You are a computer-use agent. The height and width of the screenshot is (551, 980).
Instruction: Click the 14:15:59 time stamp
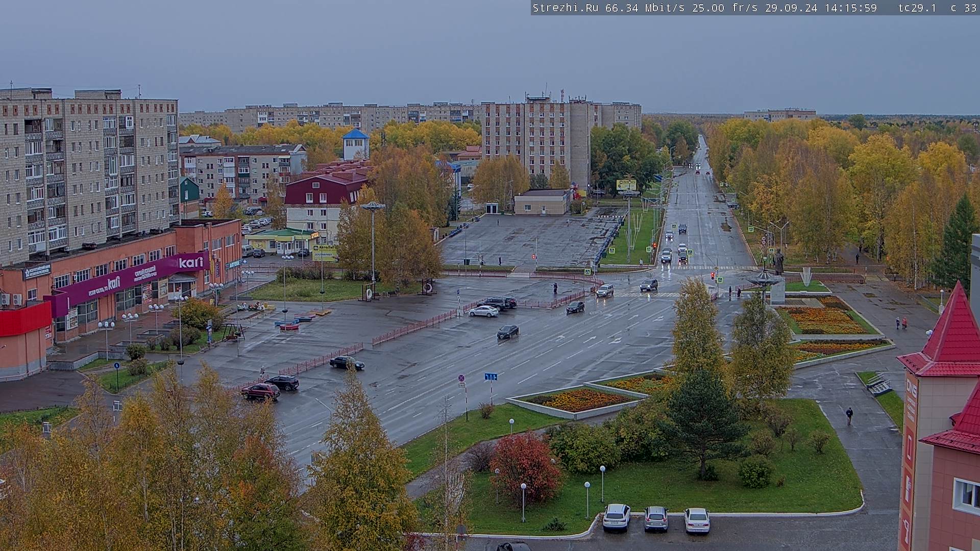(x=850, y=8)
